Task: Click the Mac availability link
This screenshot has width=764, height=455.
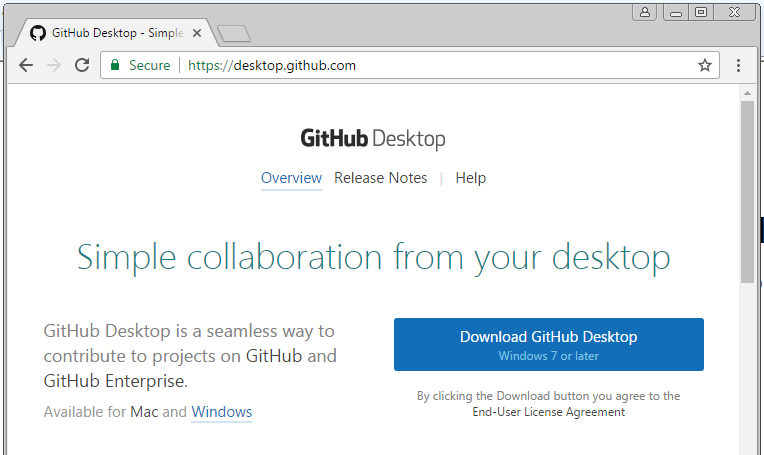Action: [144, 412]
